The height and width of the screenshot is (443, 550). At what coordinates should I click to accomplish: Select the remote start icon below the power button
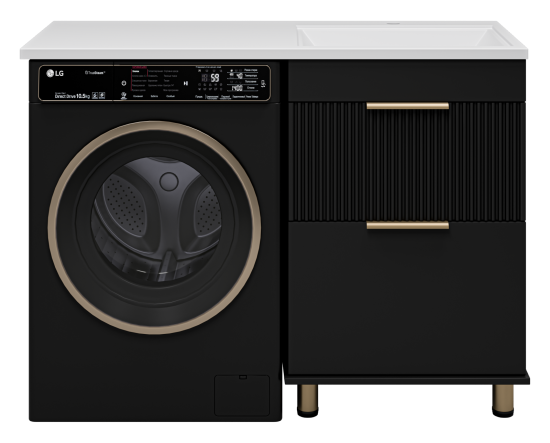pos(123,95)
